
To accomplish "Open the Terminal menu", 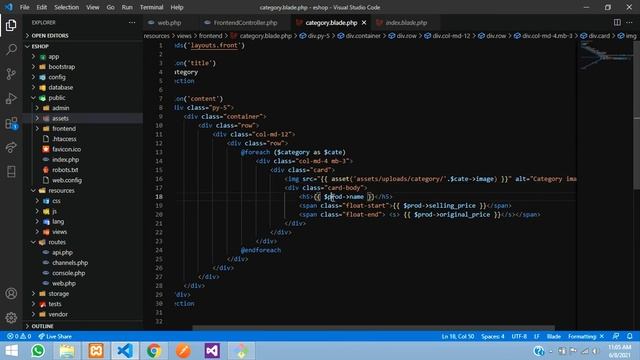I will (151, 7).
